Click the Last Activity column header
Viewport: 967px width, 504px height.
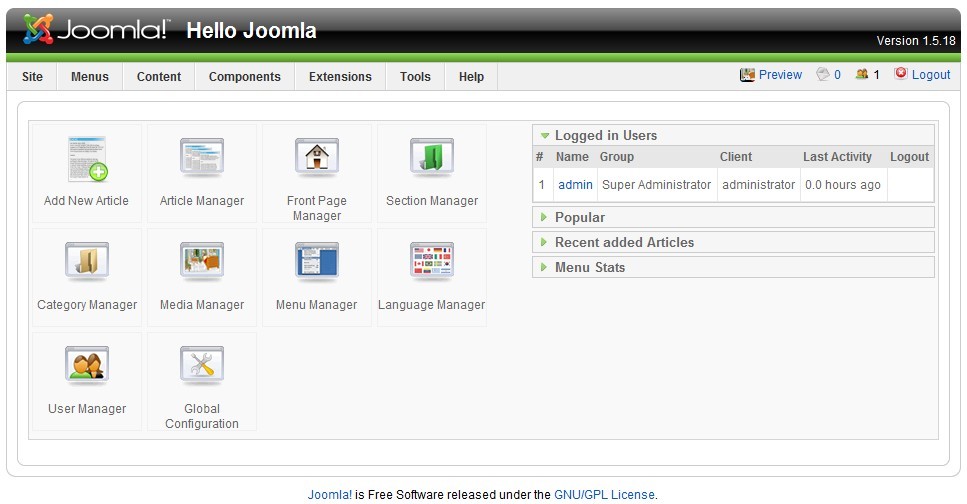837,157
